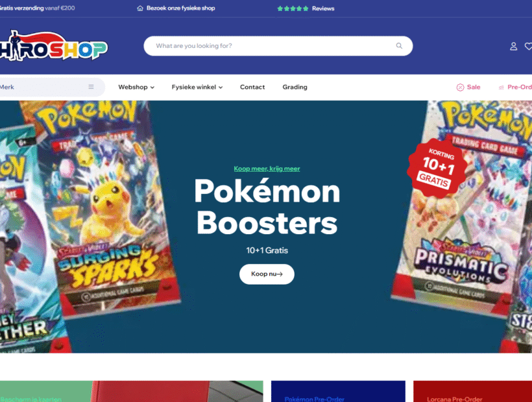Focus the What are you looking for search field
This screenshot has height=402, width=532.
pos(278,46)
